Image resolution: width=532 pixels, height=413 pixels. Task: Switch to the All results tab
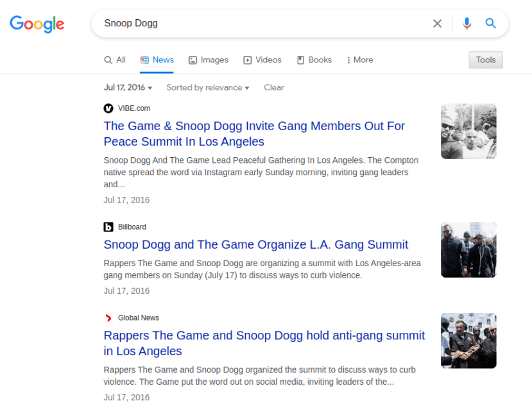click(114, 60)
